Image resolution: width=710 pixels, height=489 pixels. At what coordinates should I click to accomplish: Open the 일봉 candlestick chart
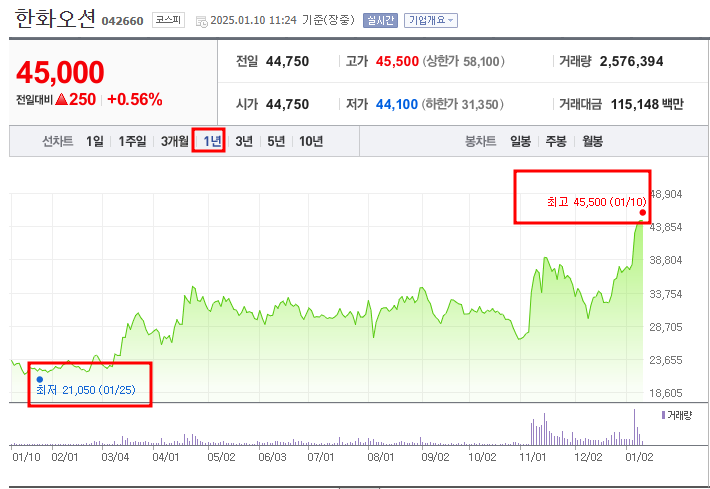pyautogui.click(x=520, y=141)
